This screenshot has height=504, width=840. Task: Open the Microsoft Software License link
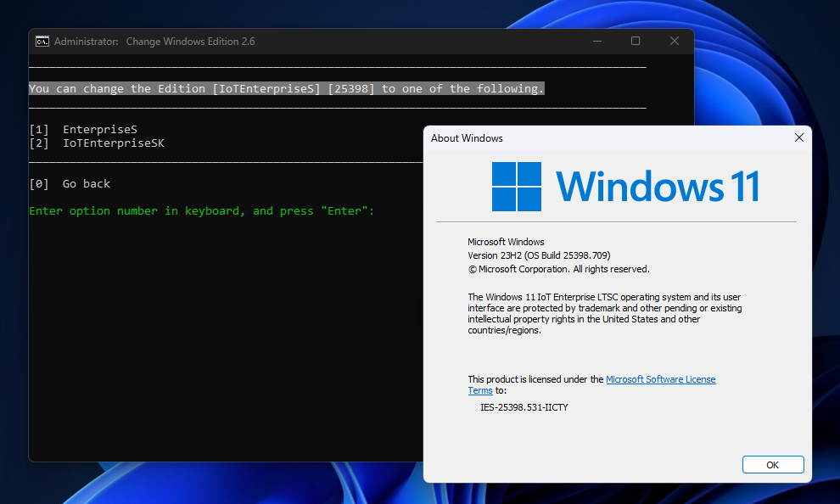(x=660, y=379)
